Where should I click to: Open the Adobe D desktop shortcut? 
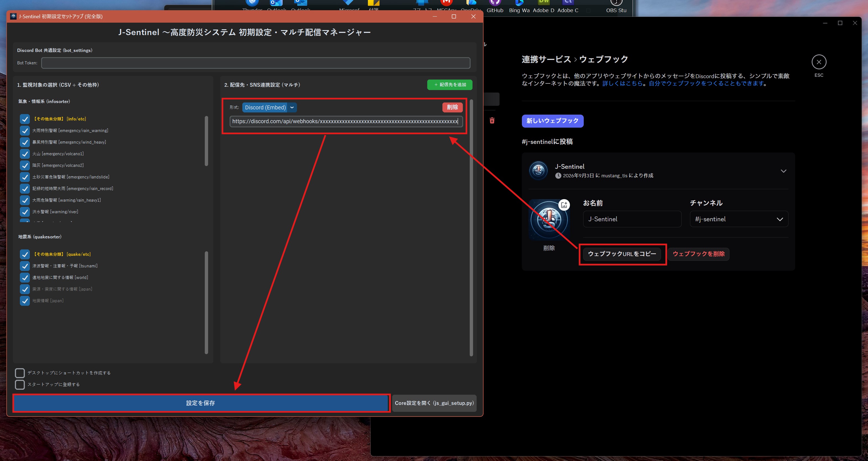(543, 7)
